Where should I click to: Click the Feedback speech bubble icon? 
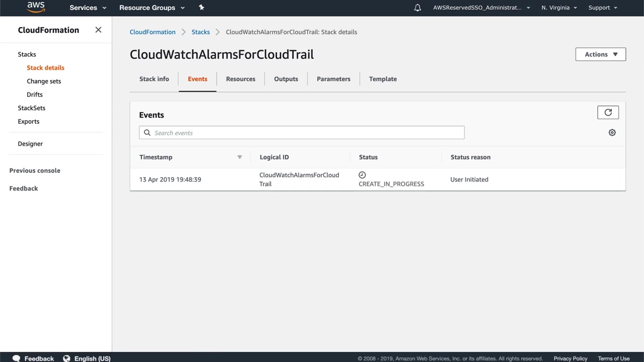pyautogui.click(x=16, y=358)
